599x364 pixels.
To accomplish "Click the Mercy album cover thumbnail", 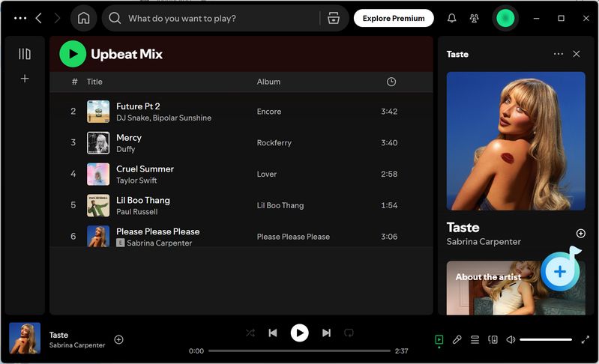I will click(x=98, y=143).
